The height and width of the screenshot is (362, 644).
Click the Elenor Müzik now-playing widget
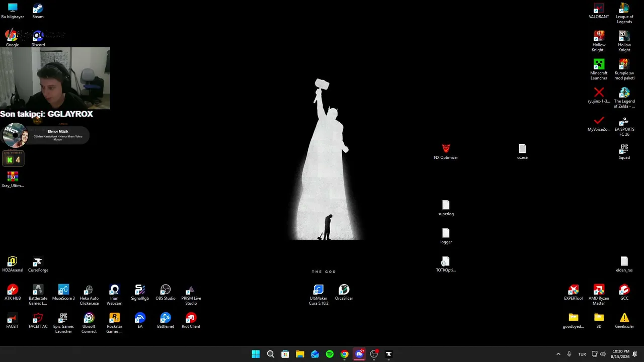point(46,135)
